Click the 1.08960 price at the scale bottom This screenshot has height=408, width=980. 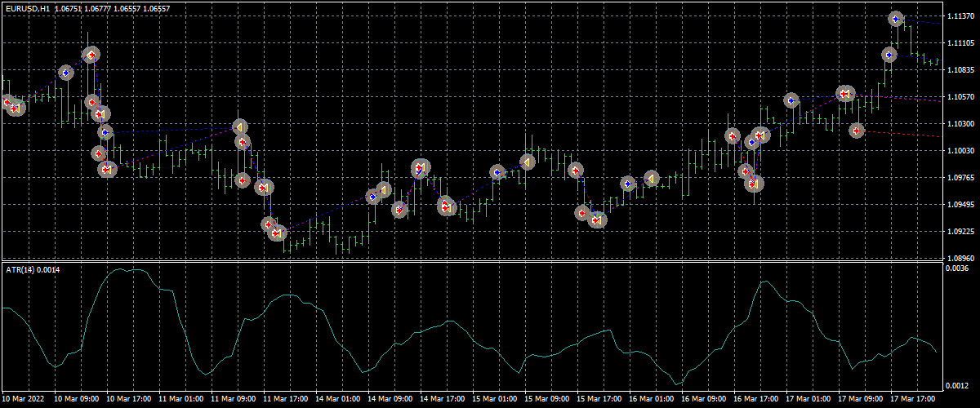(x=960, y=257)
